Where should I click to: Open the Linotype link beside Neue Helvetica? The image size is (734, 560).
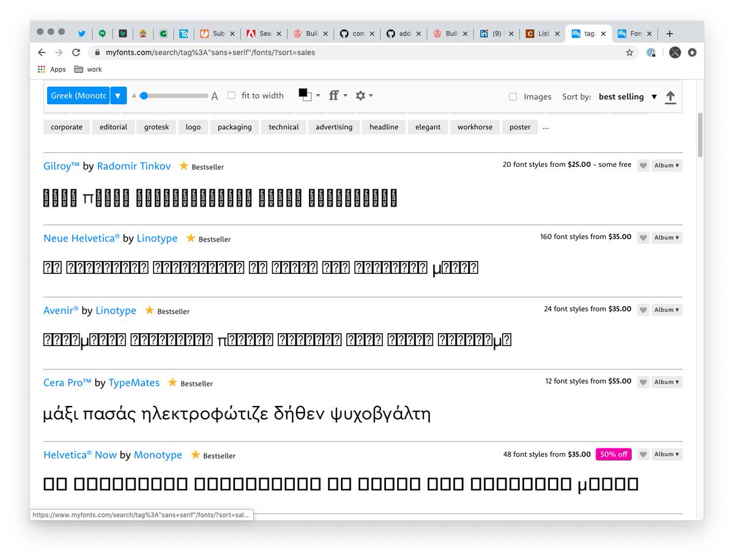[x=157, y=238]
